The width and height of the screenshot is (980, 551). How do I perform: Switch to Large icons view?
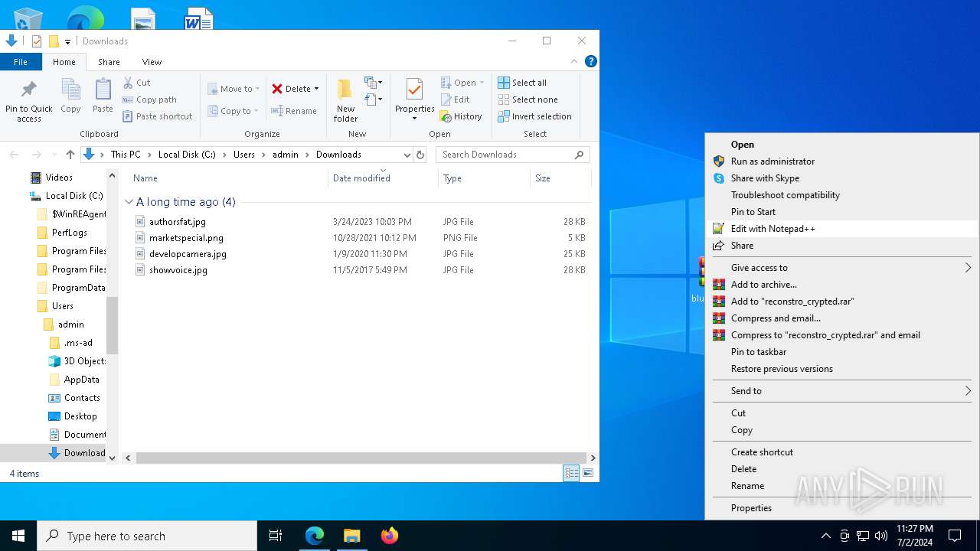point(588,473)
